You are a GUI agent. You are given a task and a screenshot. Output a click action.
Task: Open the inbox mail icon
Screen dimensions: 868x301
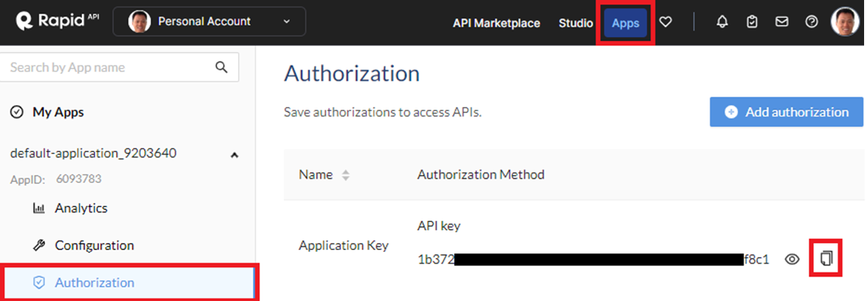pos(781,22)
